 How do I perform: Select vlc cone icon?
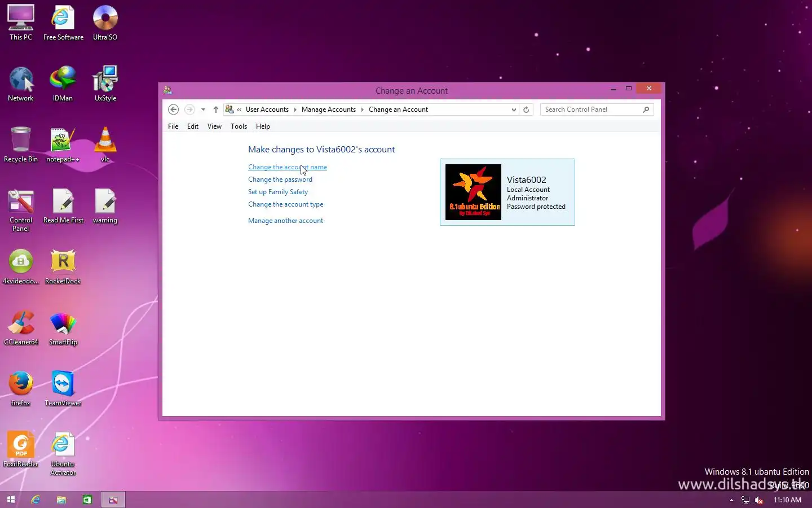[105, 145]
